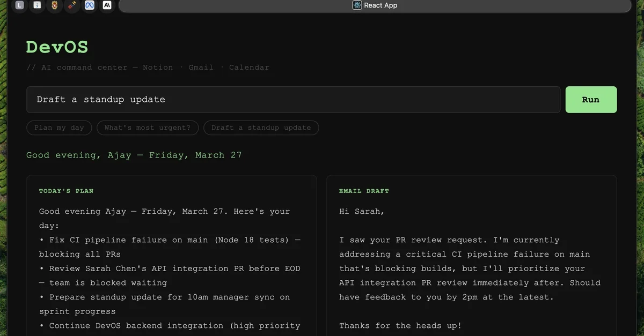Image resolution: width=644 pixels, height=336 pixels.
Task: Open the pinned tab with the colorful mH icon
Action: 71,5
